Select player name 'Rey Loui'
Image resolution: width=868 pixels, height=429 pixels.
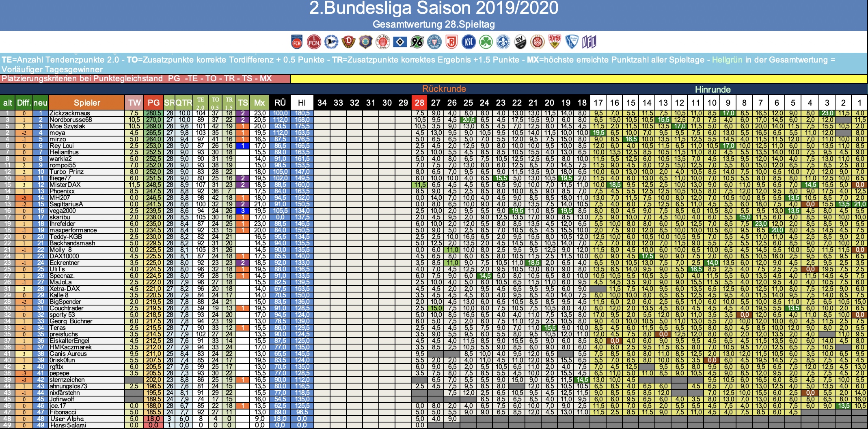click(x=61, y=146)
